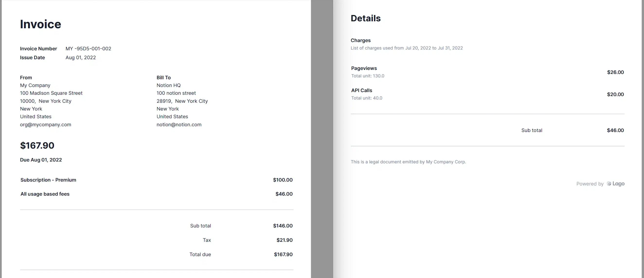The width and height of the screenshot is (644, 278).
Task: Click the Due Aug 01, 2022 text
Action: click(41, 160)
